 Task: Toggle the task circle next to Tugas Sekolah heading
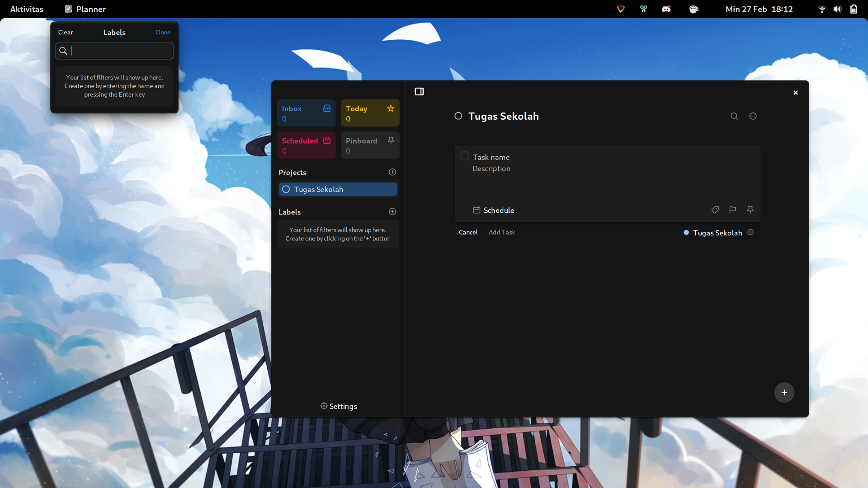(458, 116)
